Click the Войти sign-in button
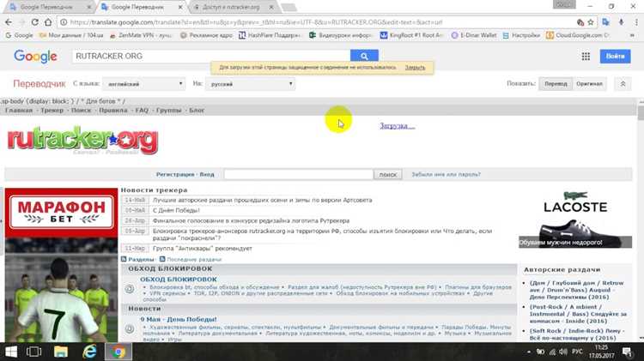The image size is (644, 361). click(616, 57)
